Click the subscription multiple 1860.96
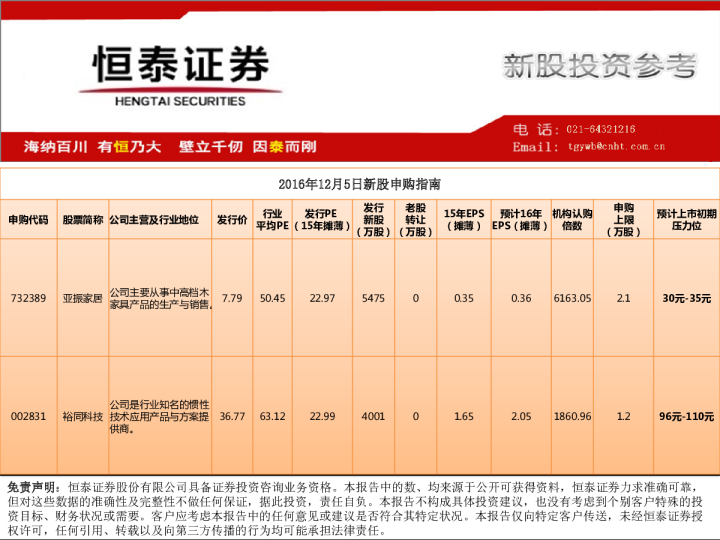Screen dimensions: 720x540 tap(572, 416)
